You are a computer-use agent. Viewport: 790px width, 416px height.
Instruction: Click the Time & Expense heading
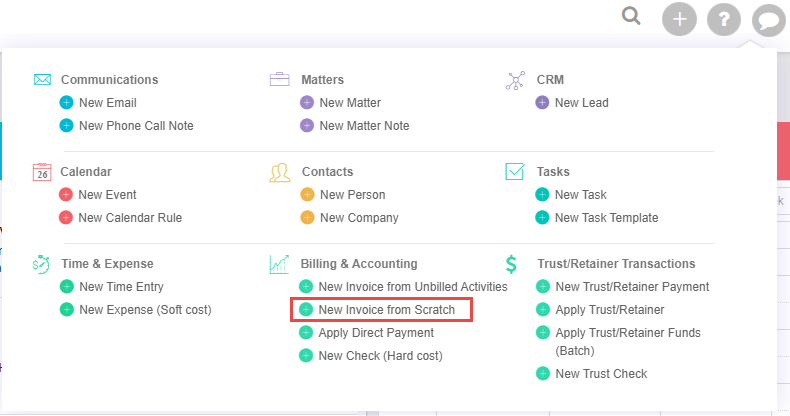(x=107, y=264)
